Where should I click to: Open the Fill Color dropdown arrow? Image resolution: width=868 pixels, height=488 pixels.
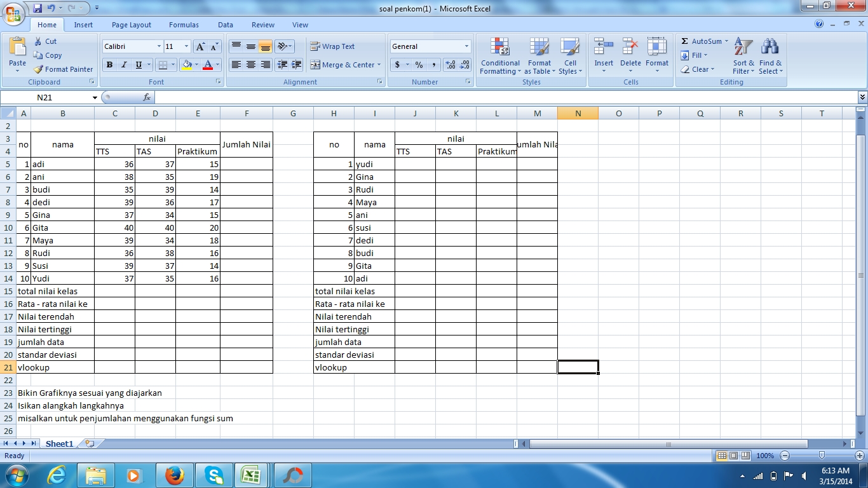tap(196, 65)
